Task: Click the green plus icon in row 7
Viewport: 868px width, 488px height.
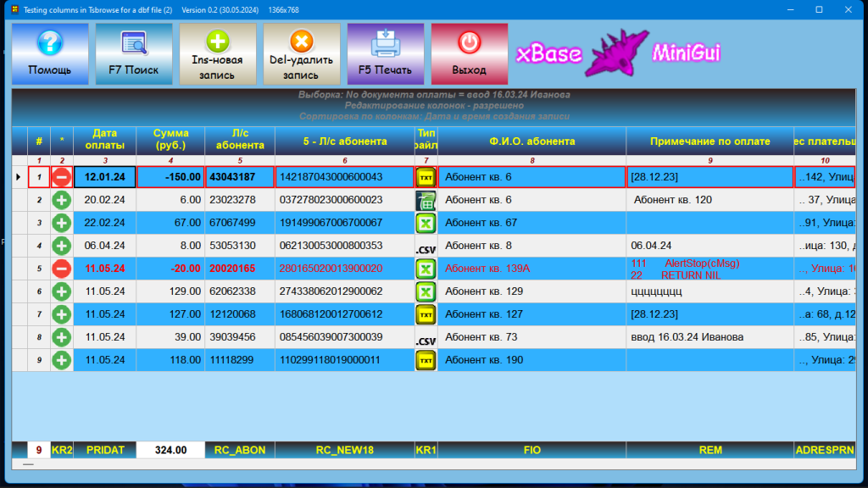Action: point(61,314)
